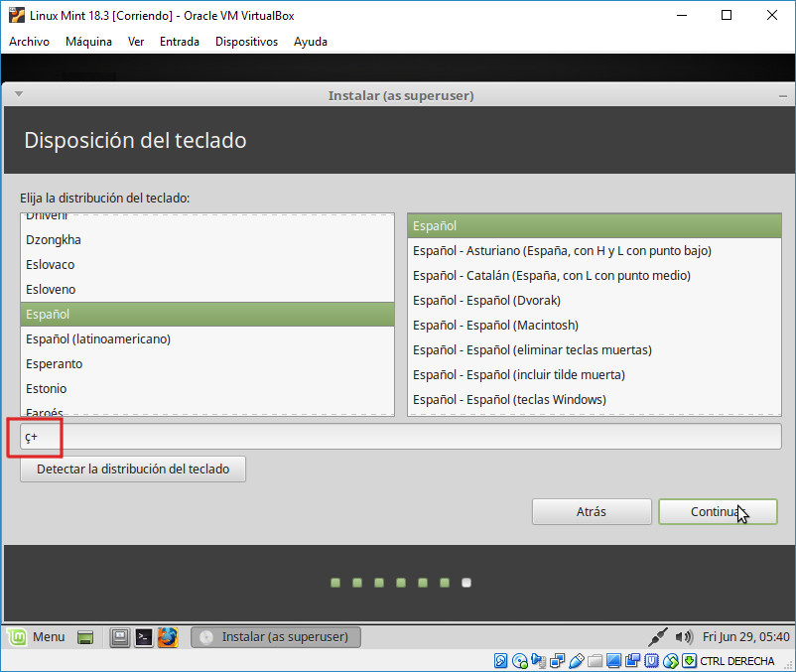Open the Dispositivos menu
The image size is (796, 672).
click(x=247, y=42)
